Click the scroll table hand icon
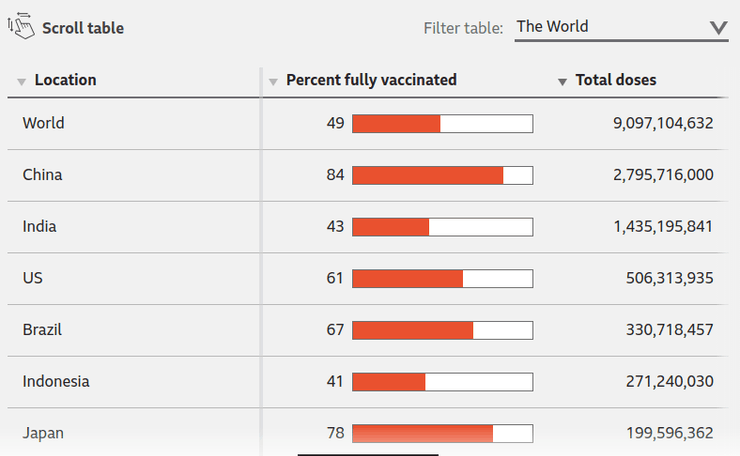The width and height of the screenshot is (740, 456). (x=21, y=27)
